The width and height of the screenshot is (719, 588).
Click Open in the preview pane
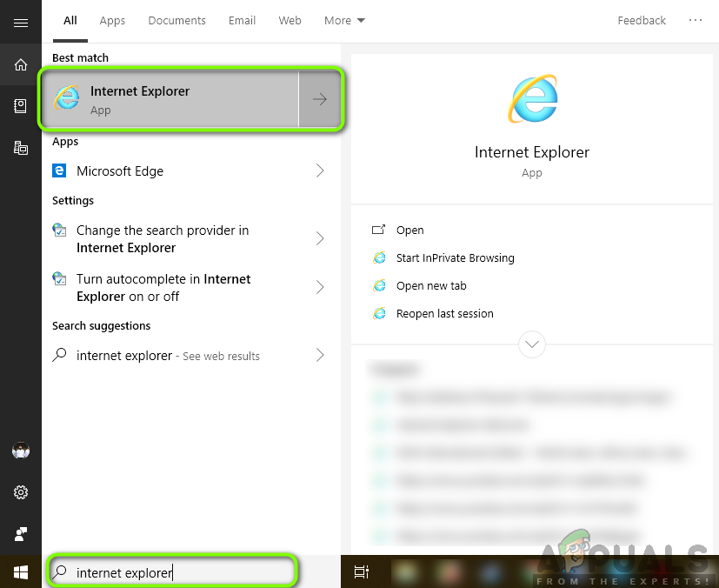[410, 230]
